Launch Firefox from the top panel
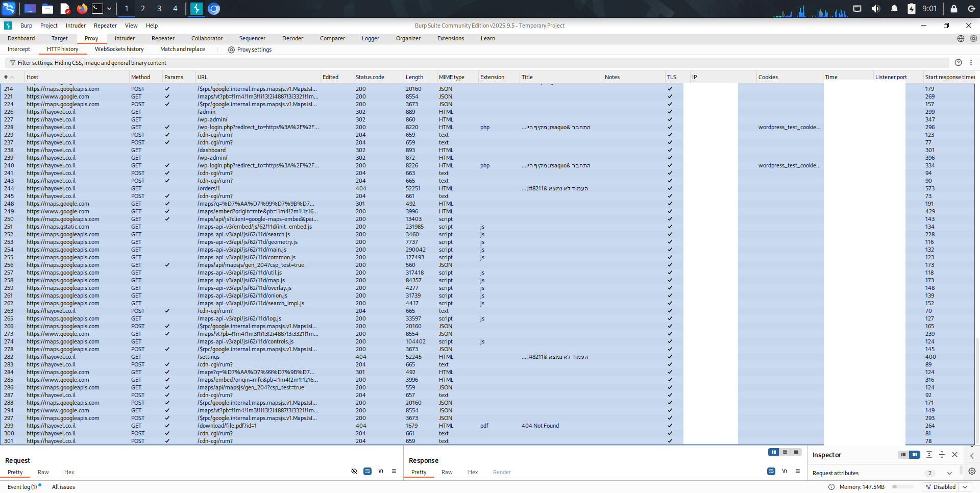980x493 pixels. tap(82, 9)
